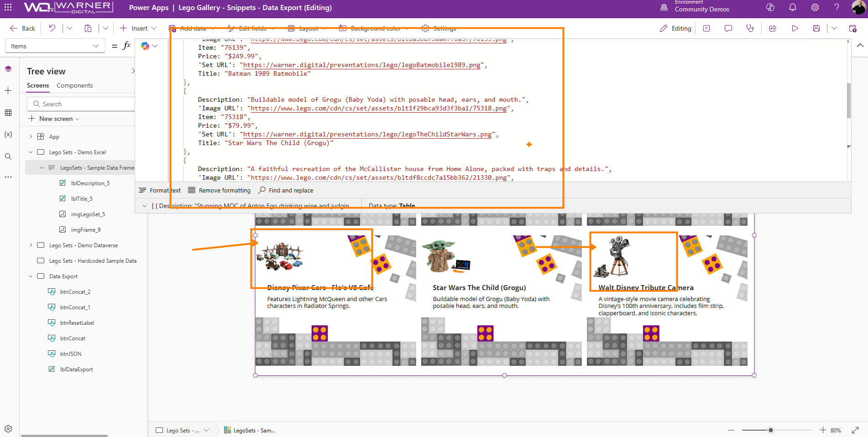This screenshot has width=868, height=437.
Task: Click the Copilot formula icon
Action: [145, 46]
